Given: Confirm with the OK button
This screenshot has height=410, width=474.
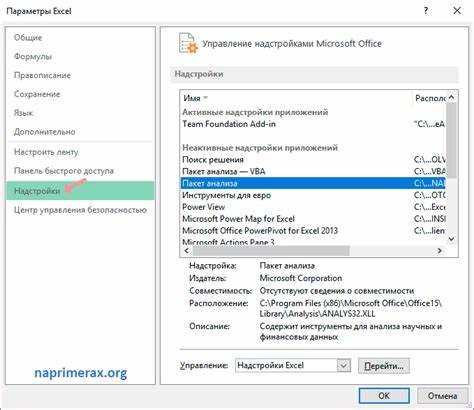Looking at the screenshot, I should point(384,396).
